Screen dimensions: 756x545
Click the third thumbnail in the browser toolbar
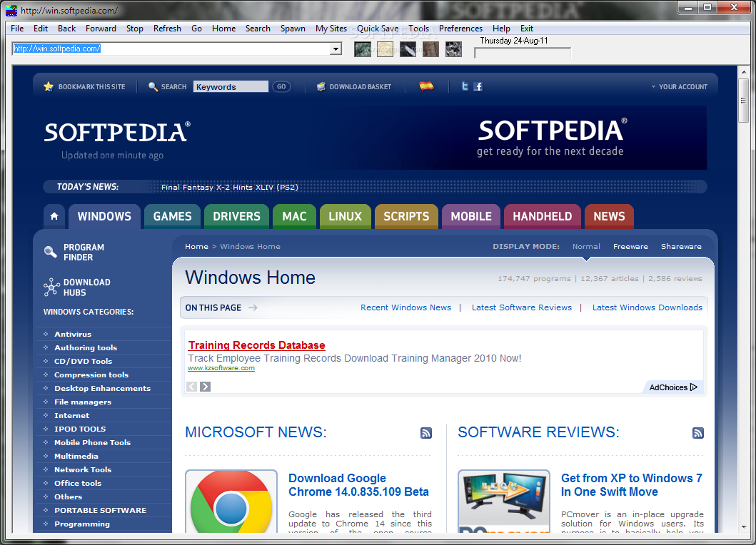tap(408, 49)
